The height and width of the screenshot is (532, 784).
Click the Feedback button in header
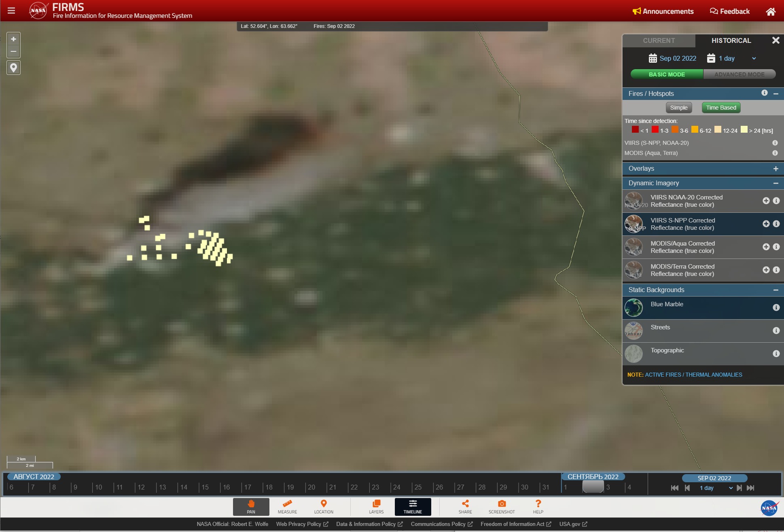point(729,11)
